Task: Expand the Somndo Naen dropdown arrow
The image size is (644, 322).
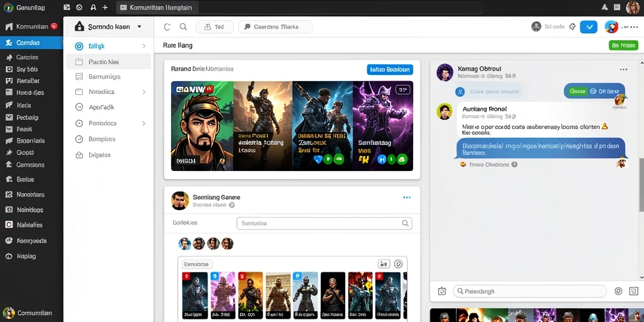Action: coord(139,26)
